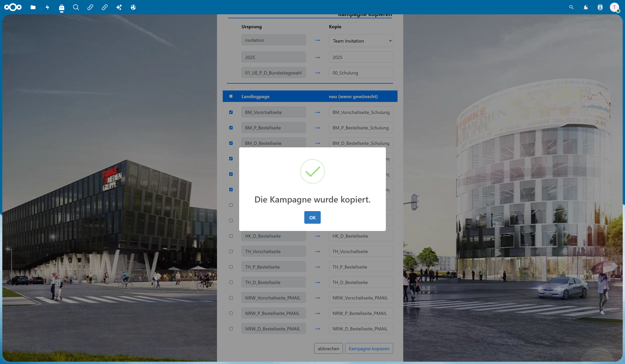Open the user avatar menu
Viewport: 625px width, 364px height.
click(614, 7)
